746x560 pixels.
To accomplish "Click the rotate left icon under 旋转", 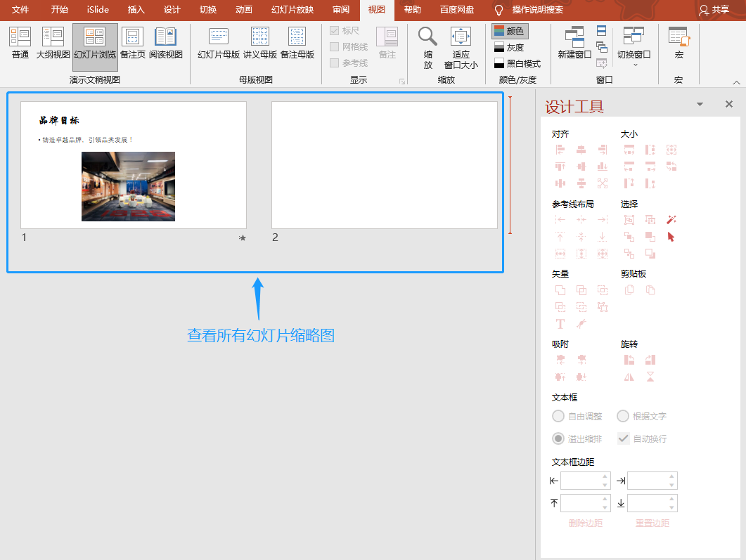I will coord(629,360).
